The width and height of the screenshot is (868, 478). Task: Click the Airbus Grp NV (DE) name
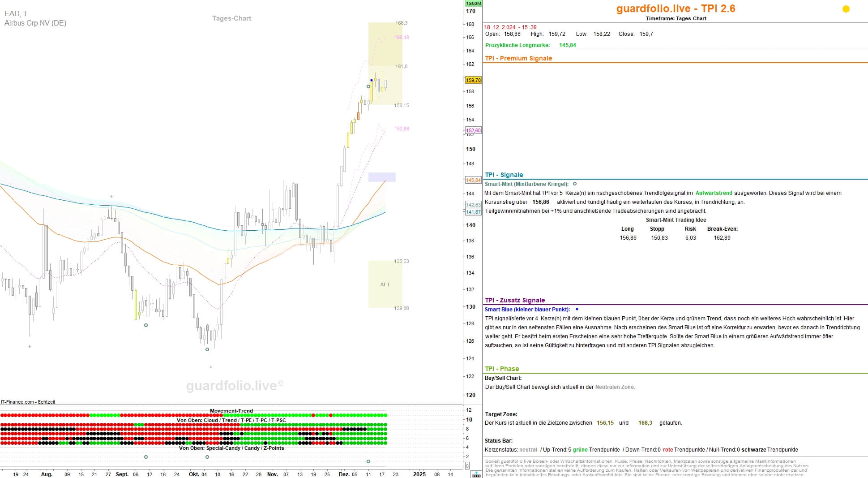point(35,23)
